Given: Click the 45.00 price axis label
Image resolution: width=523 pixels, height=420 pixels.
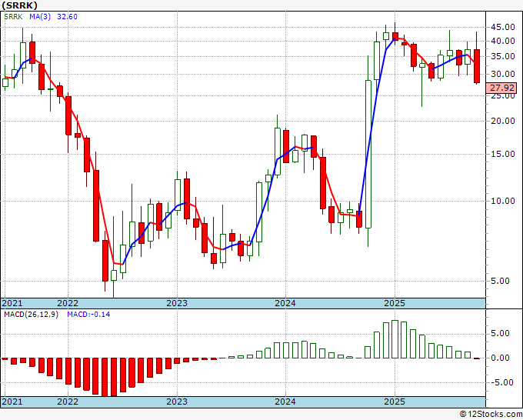Looking at the screenshot, I should click(503, 28).
